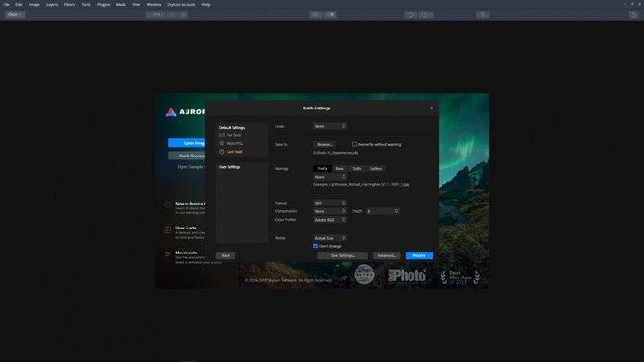
Task: Click the Example filename preview text
Action: 361,184
